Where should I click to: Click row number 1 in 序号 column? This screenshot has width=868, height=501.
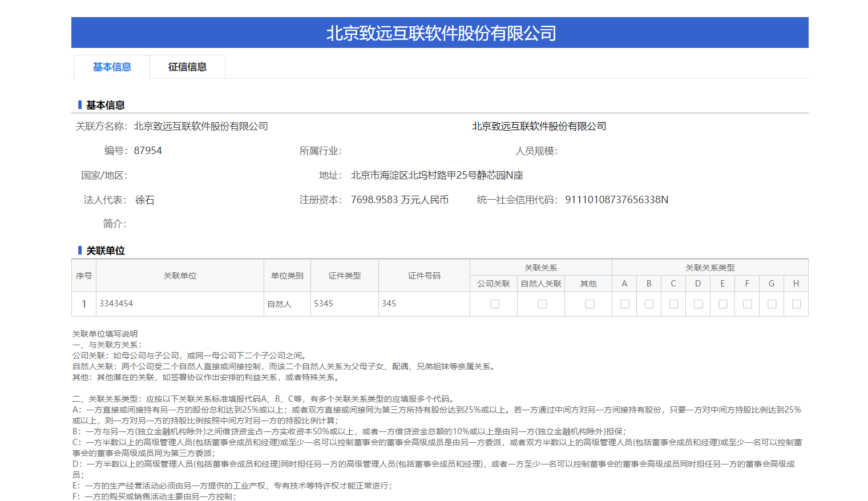coord(84,304)
